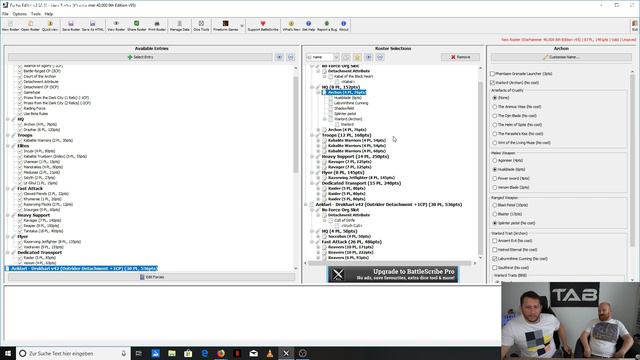640x360 pixels.
Task: Open the Mail app from the taskbar
Action: tap(253, 353)
